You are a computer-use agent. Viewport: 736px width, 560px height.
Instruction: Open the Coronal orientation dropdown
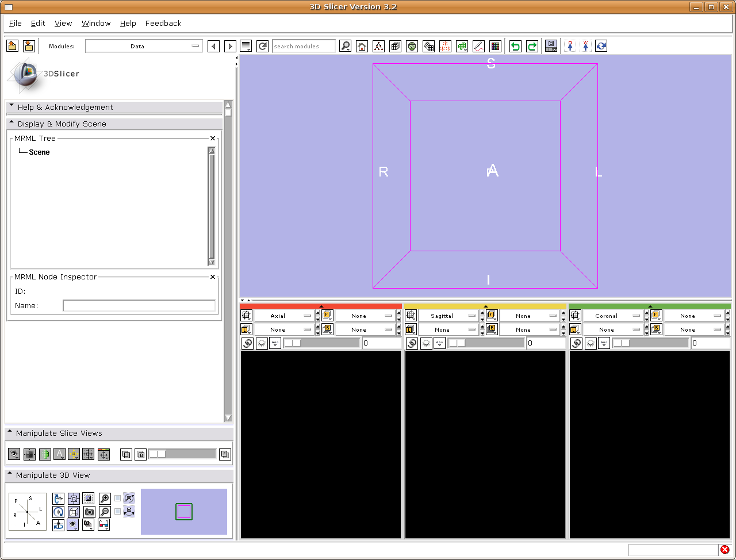coord(612,316)
